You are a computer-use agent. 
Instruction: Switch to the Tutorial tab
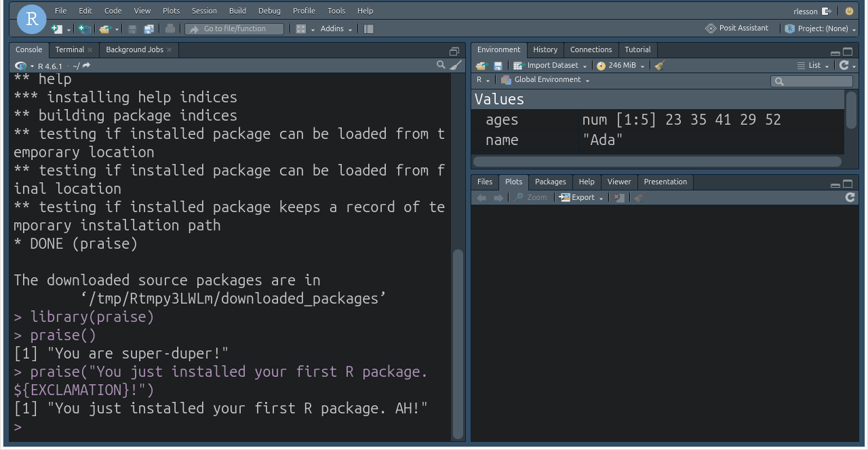[x=637, y=49]
